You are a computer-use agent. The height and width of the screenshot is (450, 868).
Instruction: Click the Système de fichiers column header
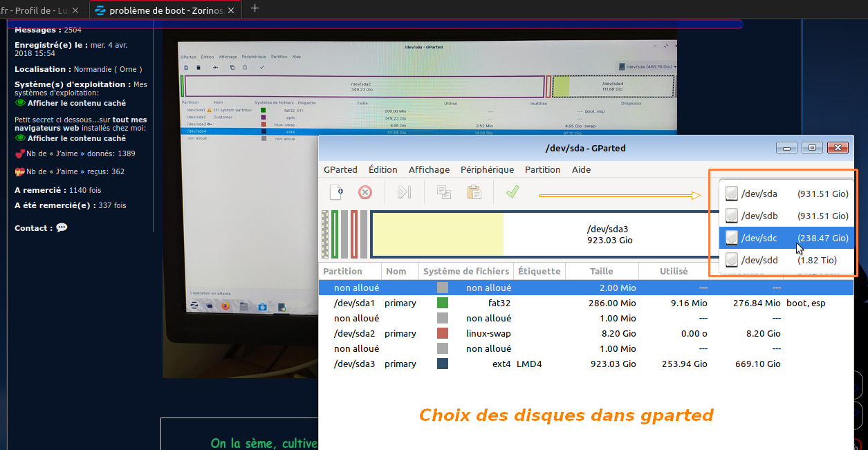click(465, 272)
